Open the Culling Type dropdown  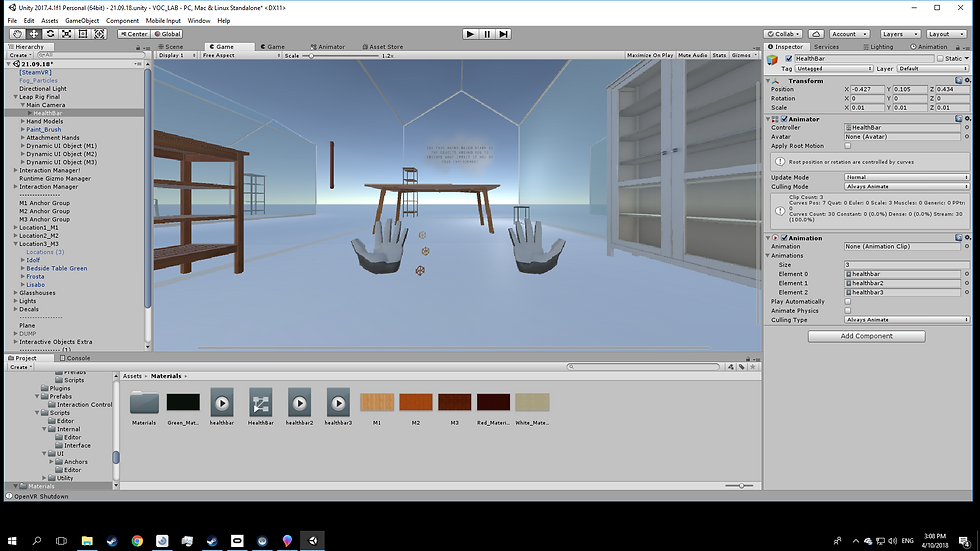point(906,320)
